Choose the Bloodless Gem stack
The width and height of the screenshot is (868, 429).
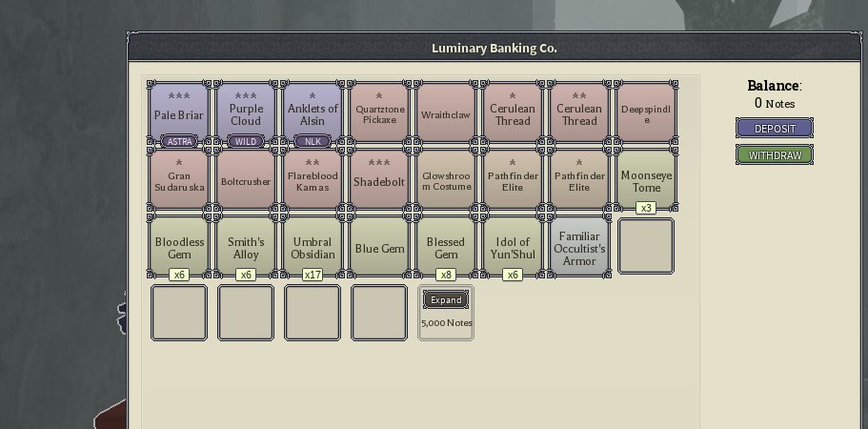pyautogui.click(x=179, y=247)
